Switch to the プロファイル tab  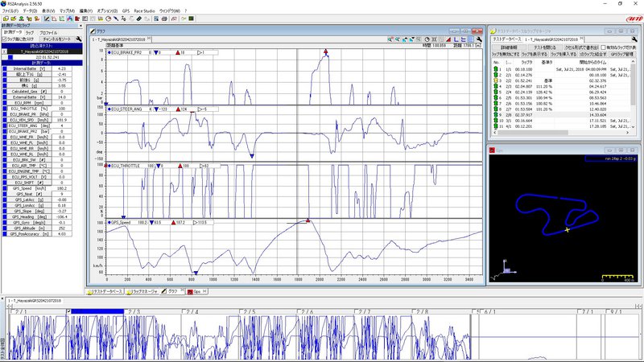(48, 31)
